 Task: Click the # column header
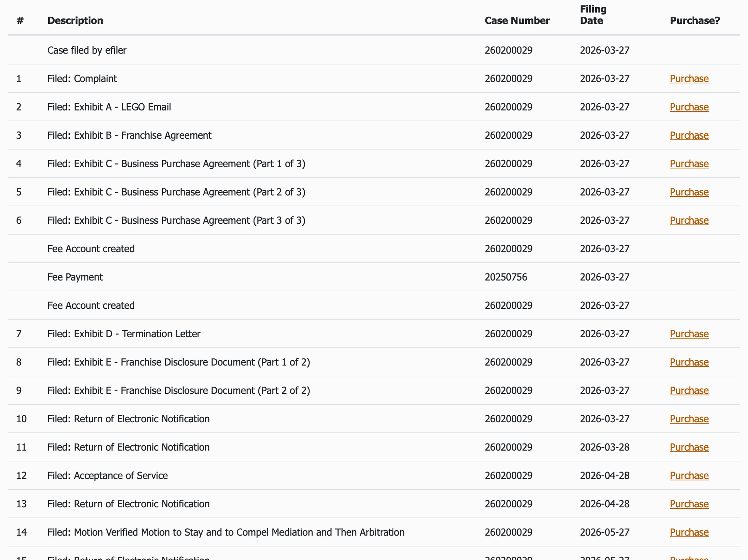tap(20, 20)
